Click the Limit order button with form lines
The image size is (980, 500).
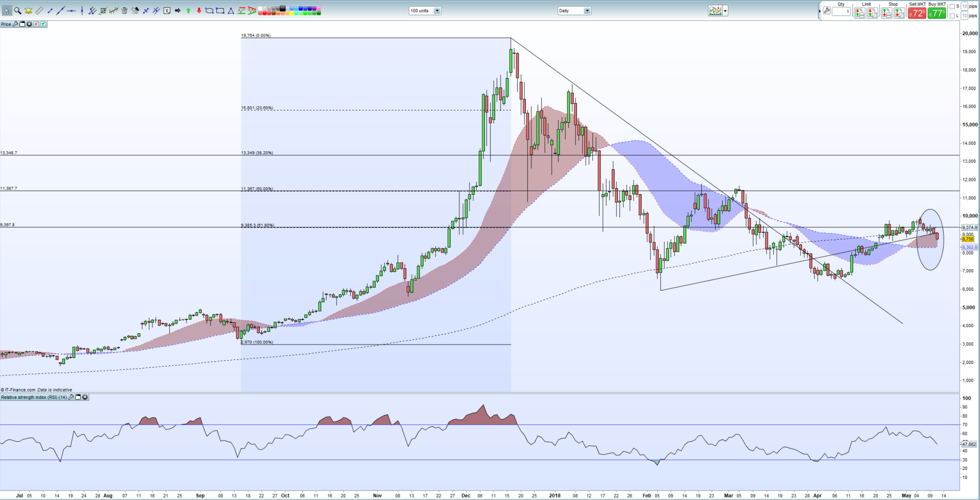pos(859,13)
